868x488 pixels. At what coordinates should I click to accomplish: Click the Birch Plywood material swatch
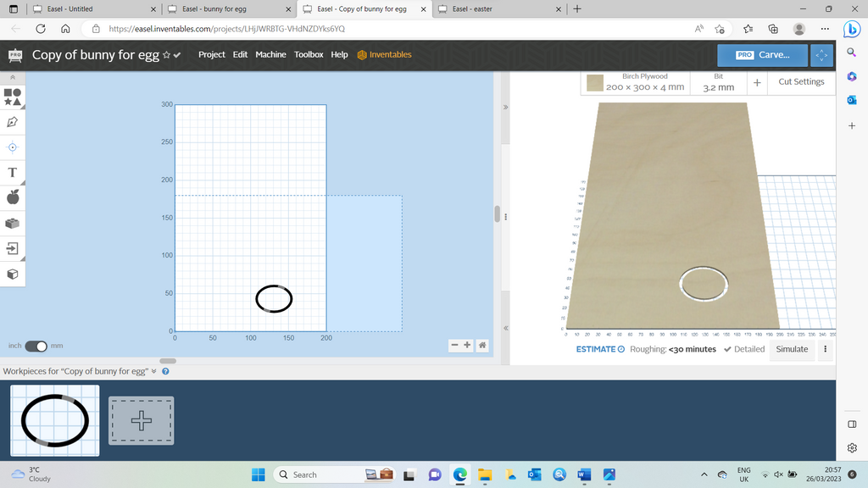click(595, 81)
